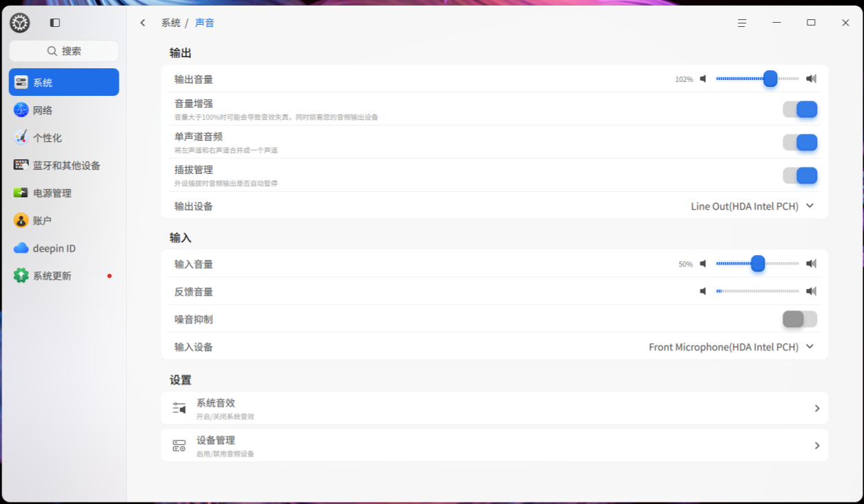The height and width of the screenshot is (504, 864).
Task: Open 输出设备 Line Out dropdown
Action: point(753,206)
